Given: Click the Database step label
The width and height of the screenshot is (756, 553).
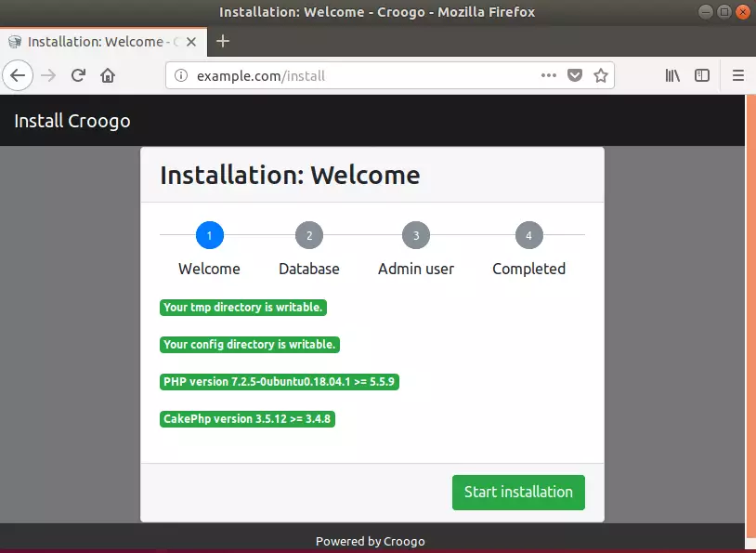Looking at the screenshot, I should click(x=309, y=269).
